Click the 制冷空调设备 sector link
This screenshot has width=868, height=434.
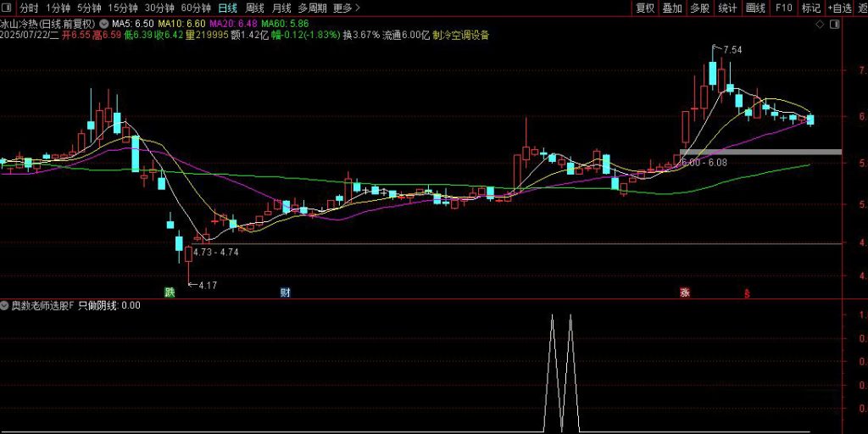tap(460, 36)
